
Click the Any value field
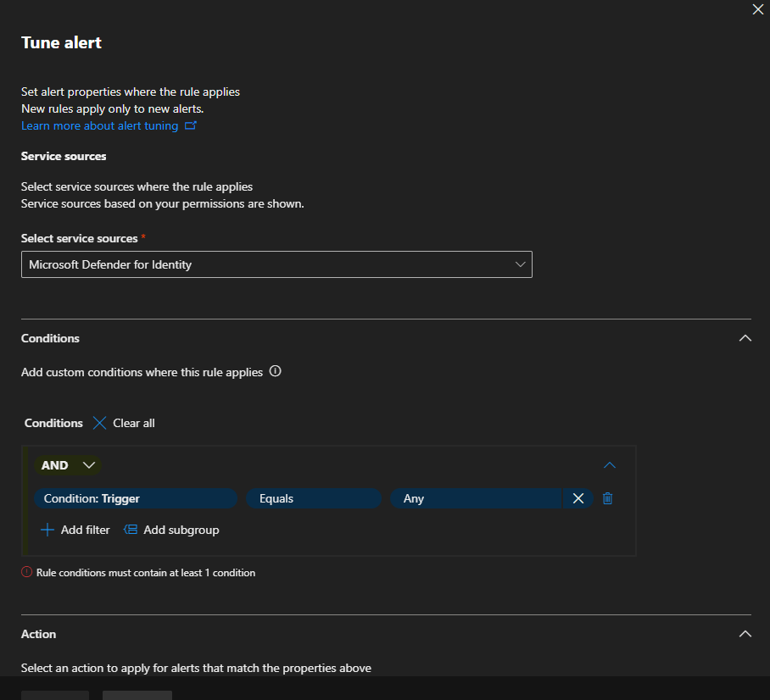[475, 498]
